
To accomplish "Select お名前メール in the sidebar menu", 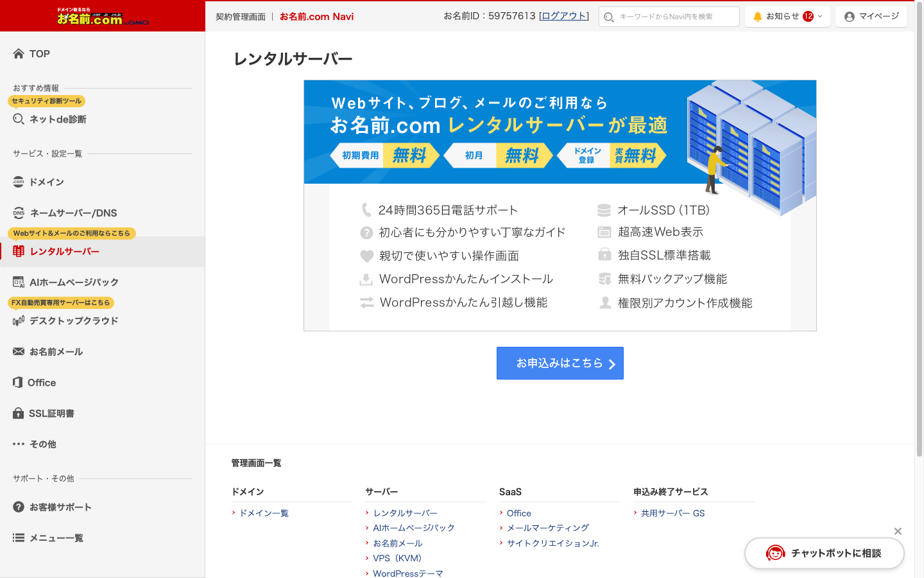I will click(103, 351).
